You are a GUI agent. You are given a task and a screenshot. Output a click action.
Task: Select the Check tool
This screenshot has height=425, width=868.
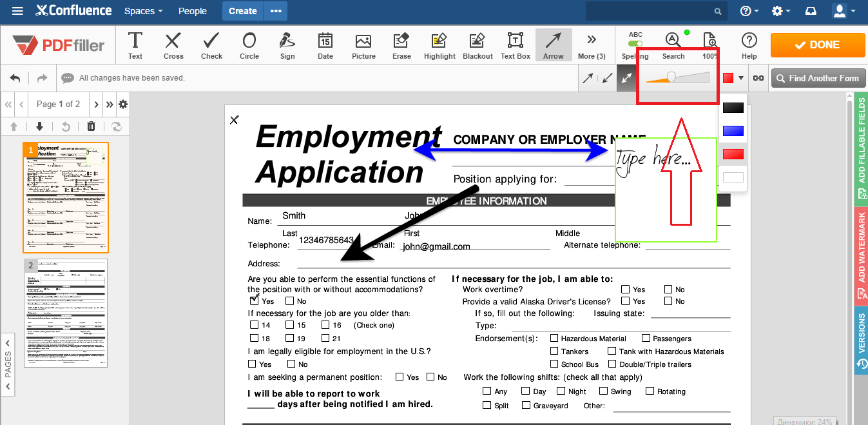[211, 45]
